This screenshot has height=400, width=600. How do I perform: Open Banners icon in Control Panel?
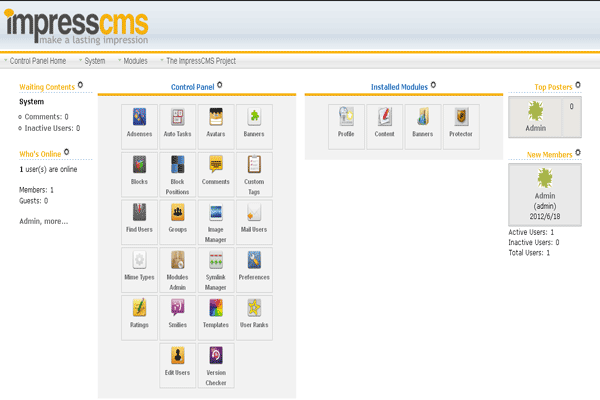coord(254,127)
